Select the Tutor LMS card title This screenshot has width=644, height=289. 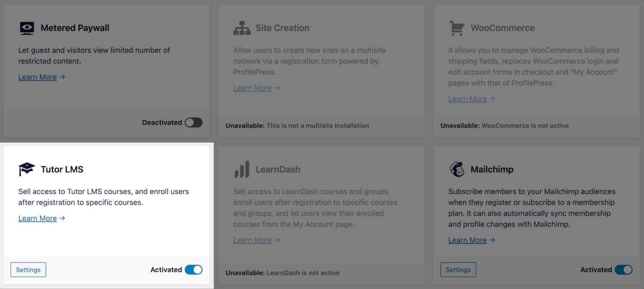point(62,169)
